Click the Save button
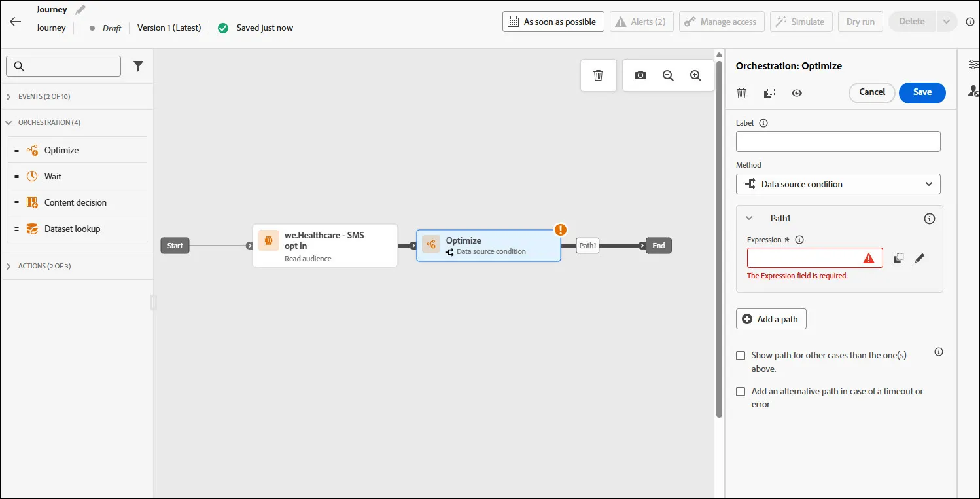980x499 pixels. (x=922, y=92)
